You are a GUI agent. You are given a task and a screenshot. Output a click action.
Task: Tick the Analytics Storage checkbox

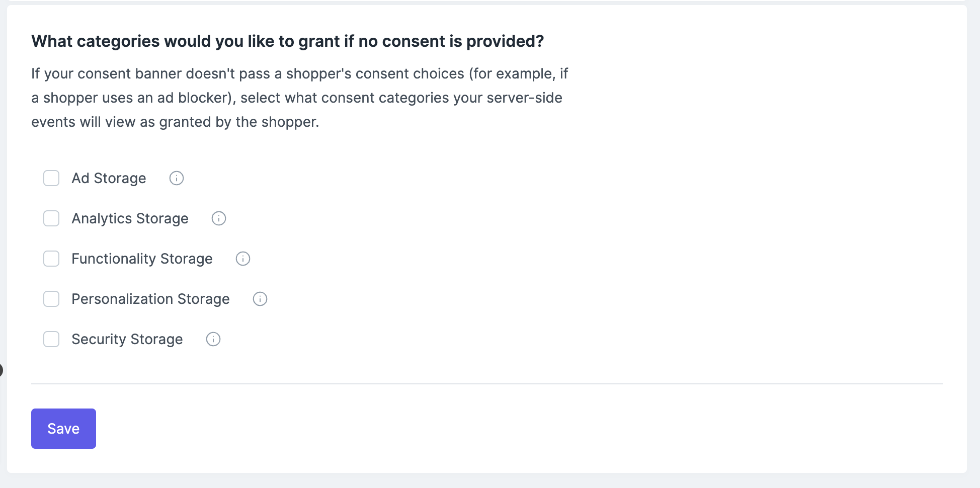pos(51,218)
